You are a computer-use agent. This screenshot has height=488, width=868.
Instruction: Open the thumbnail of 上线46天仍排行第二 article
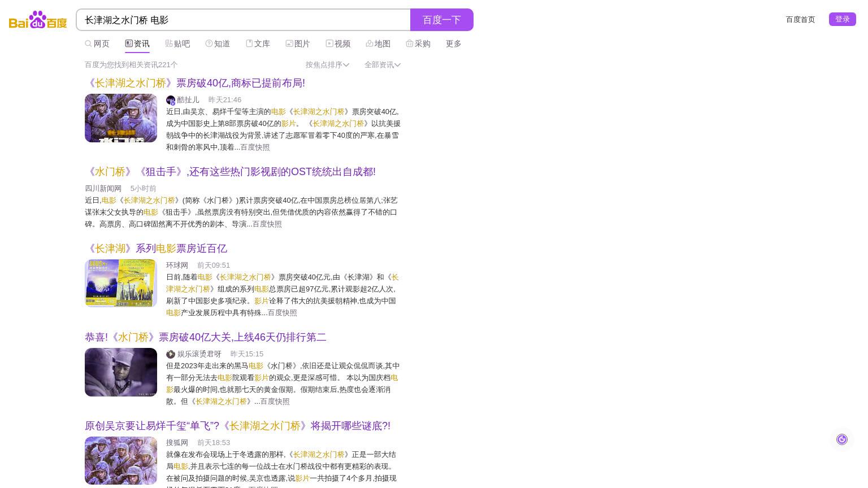point(121,372)
